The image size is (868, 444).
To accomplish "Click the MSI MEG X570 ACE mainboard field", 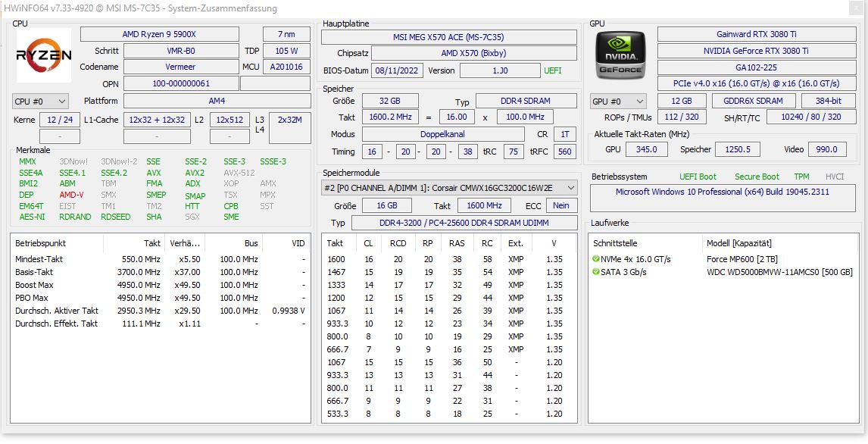I will 449,37.
